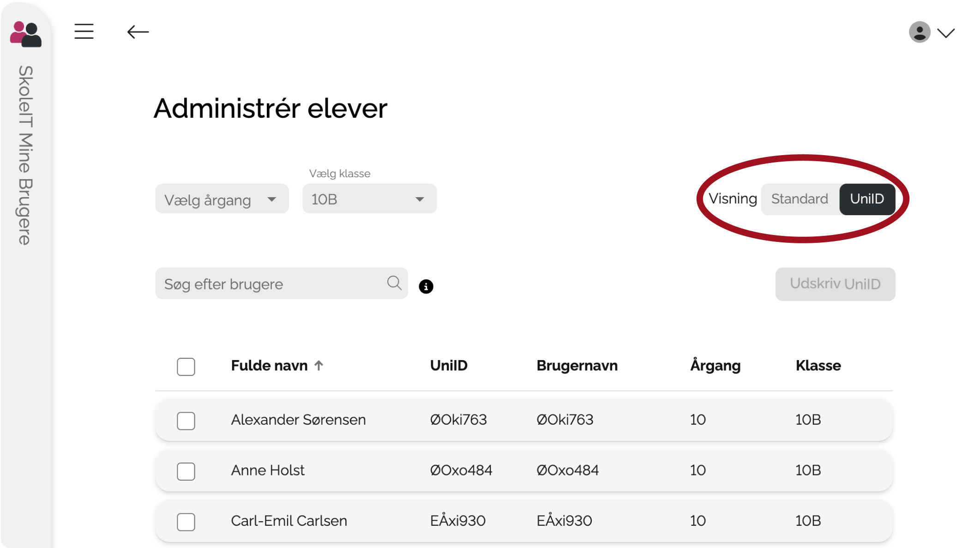Screen dimensions: 980x548
Task: Check Carl-Emil Carlsen's row checkbox
Action: click(x=186, y=522)
